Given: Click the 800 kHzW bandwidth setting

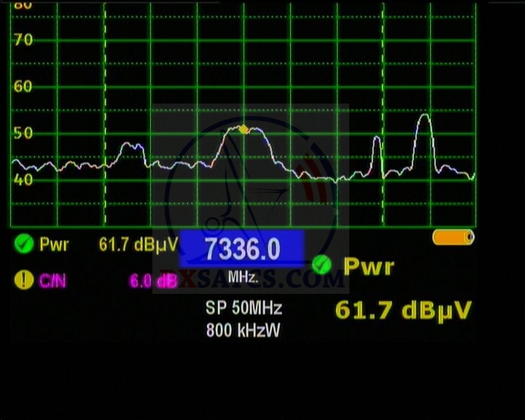Looking at the screenshot, I should point(243,330).
